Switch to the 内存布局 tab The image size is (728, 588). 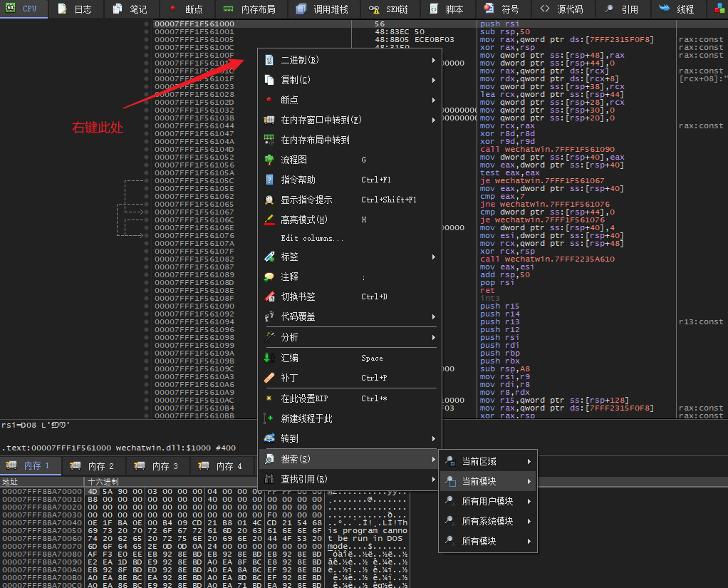click(x=250, y=9)
